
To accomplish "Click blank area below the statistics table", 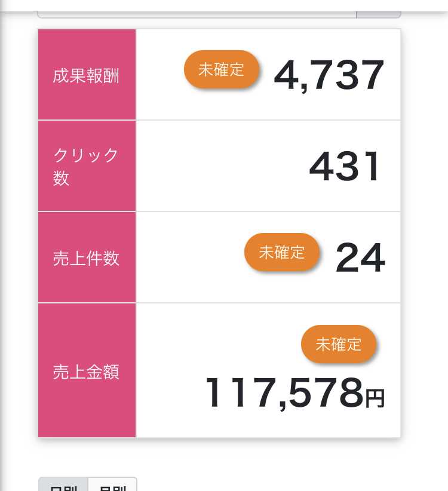I will 219,457.
